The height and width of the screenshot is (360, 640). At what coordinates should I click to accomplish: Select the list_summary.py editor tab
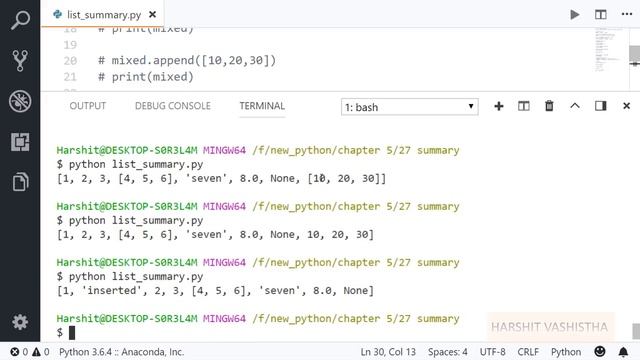tap(103, 15)
